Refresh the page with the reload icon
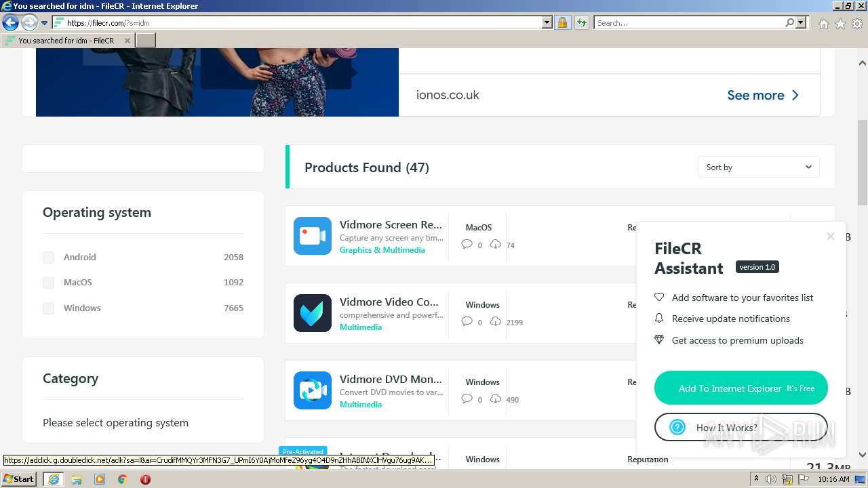 click(581, 23)
